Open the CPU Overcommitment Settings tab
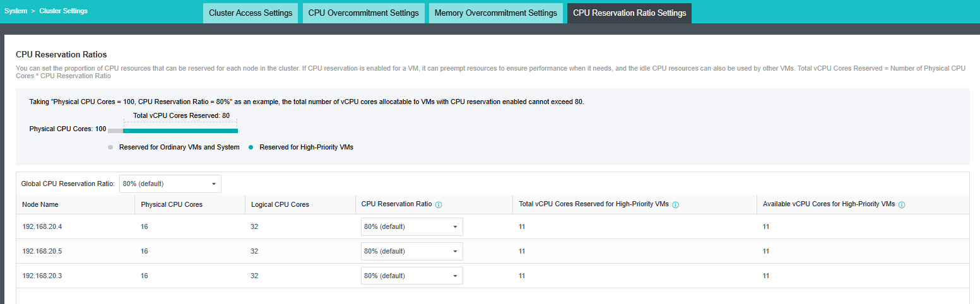Image resolution: width=980 pixels, height=304 pixels. tap(363, 13)
